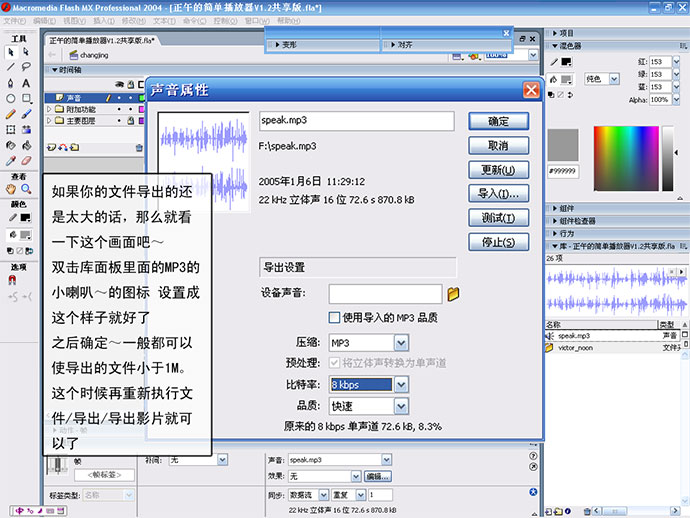
Task: Click the 测试(T) button
Action: 499,218
